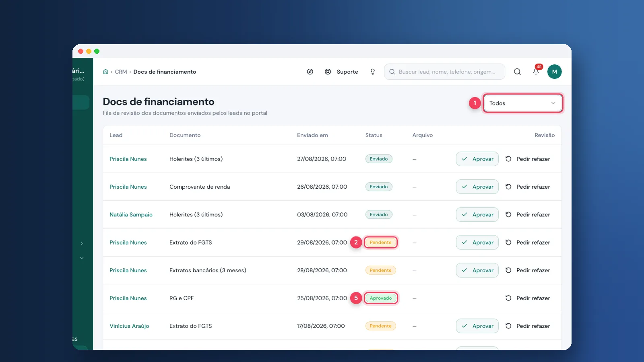The image size is (644, 362).
Task: Approve Priscila Nunes Extrato do FGTS
Action: pyautogui.click(x=477, y=243)
